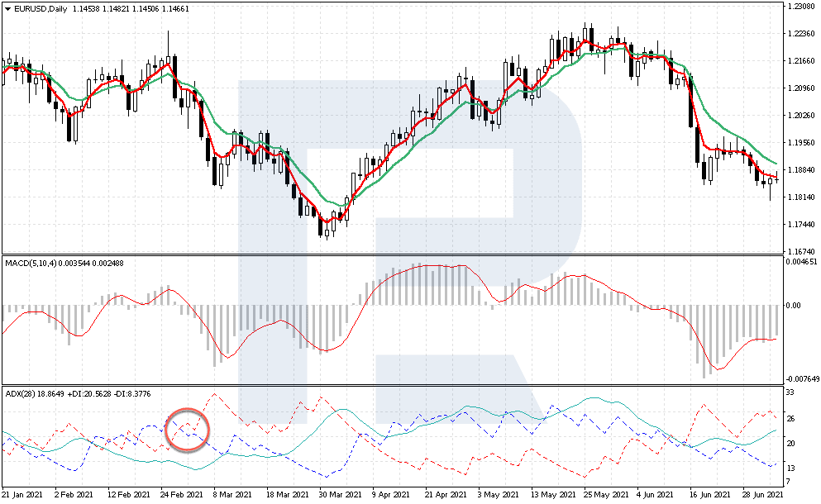The height and width of the screenshot is (504, 821).
Task: Select the final candlestick at chart's right edge
Action: (776, 178)
